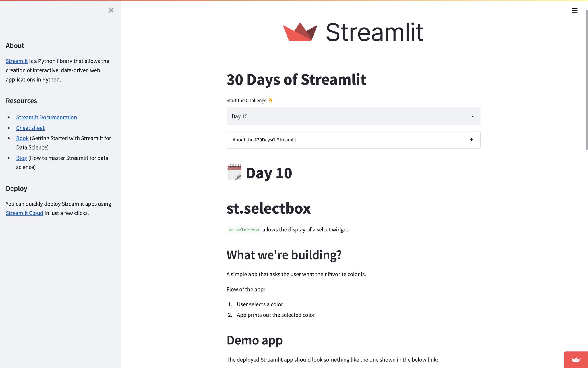Open the Book link in Resources
The height and width of the screenshot is (368, 588).
click(x=22, y=138)
